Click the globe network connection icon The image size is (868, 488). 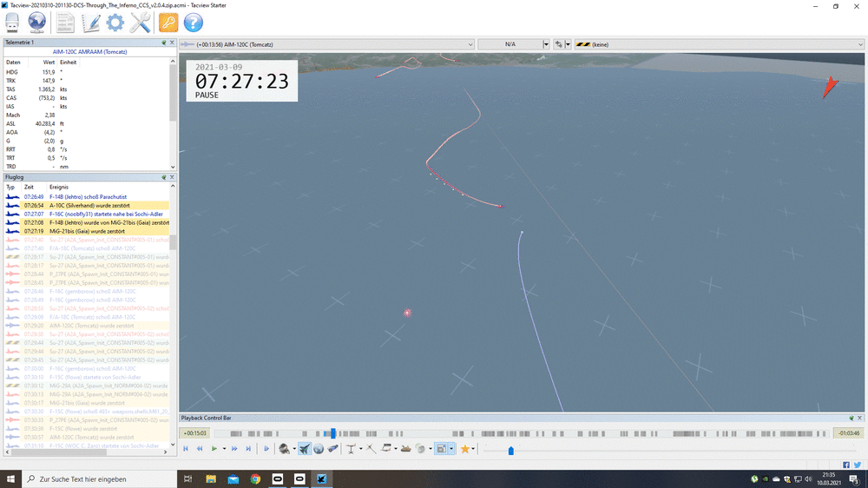tap(37, 23)
